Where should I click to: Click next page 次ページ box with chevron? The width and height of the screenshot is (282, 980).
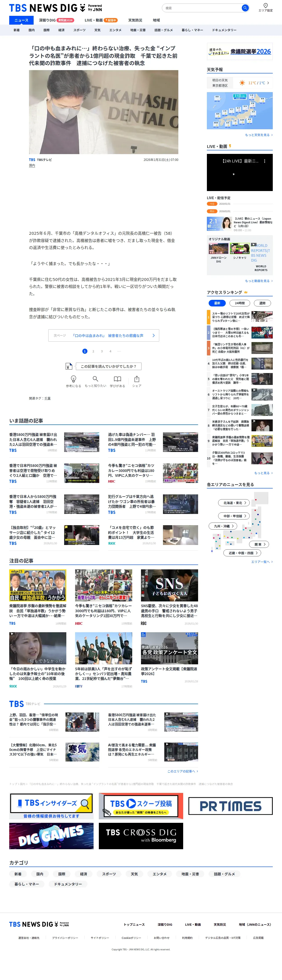click(104, 335)
